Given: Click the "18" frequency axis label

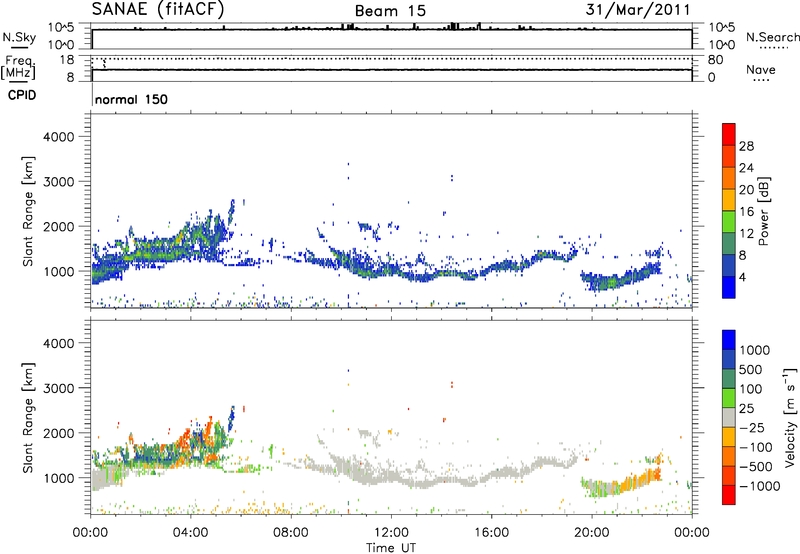Looking at the screenshot, I should (x=67, y=60).
